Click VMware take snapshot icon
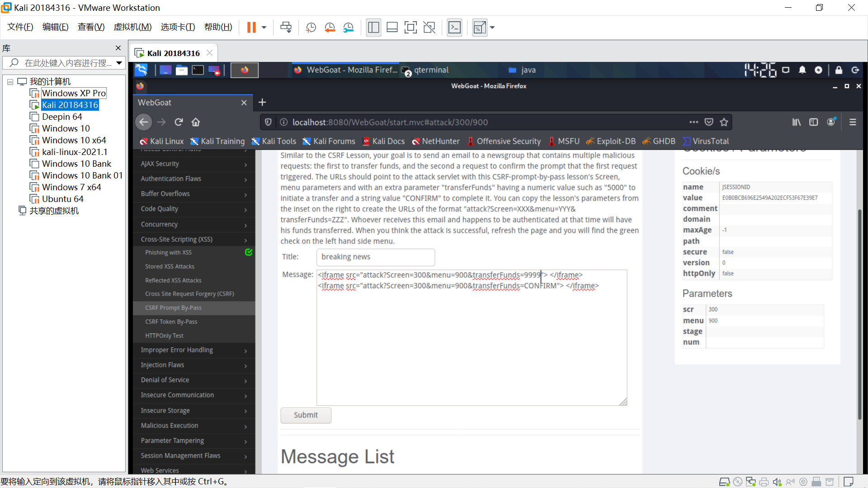 pyautogui.click(x=311, y=28)
